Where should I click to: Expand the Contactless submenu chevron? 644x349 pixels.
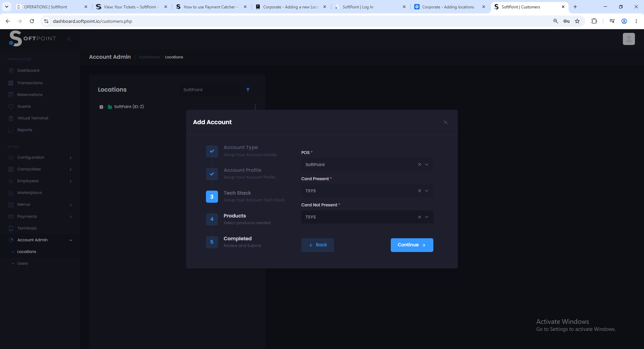coord(71,169)
